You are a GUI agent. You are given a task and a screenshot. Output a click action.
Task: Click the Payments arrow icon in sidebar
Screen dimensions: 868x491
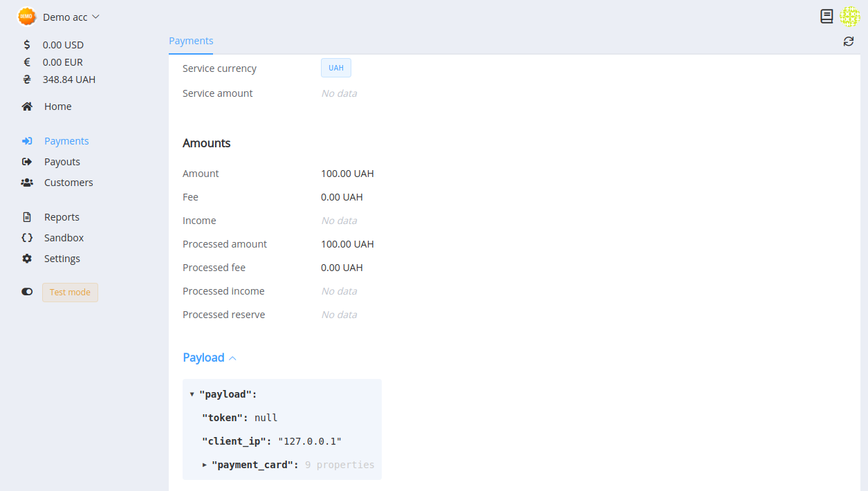pyautogui.click(x=27, y=140)
